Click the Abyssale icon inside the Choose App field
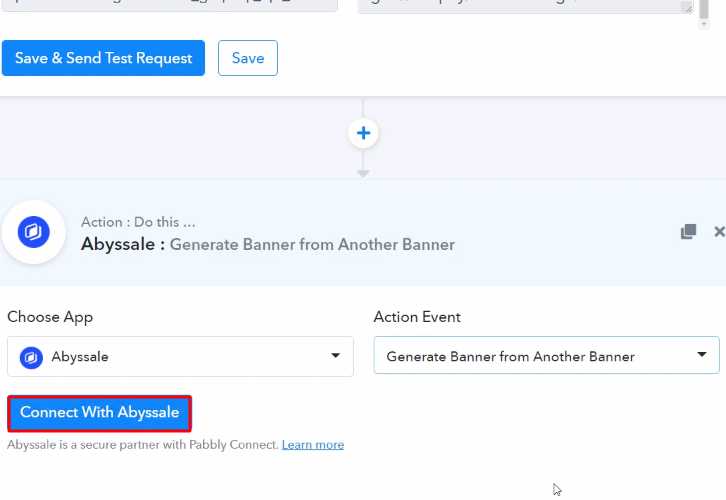The image size is (726, 500). [x=31, y=357]
